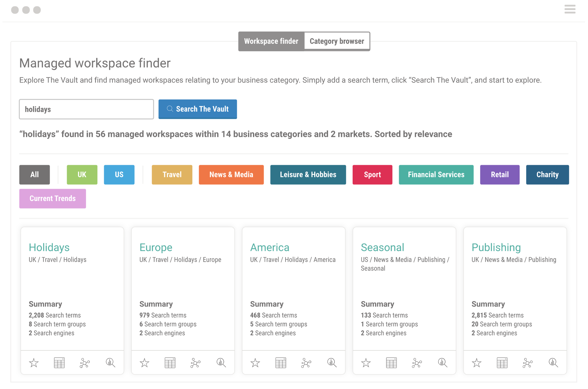Star the Publishing workspace card
The image size is (588, 389).
coord(477,363)
